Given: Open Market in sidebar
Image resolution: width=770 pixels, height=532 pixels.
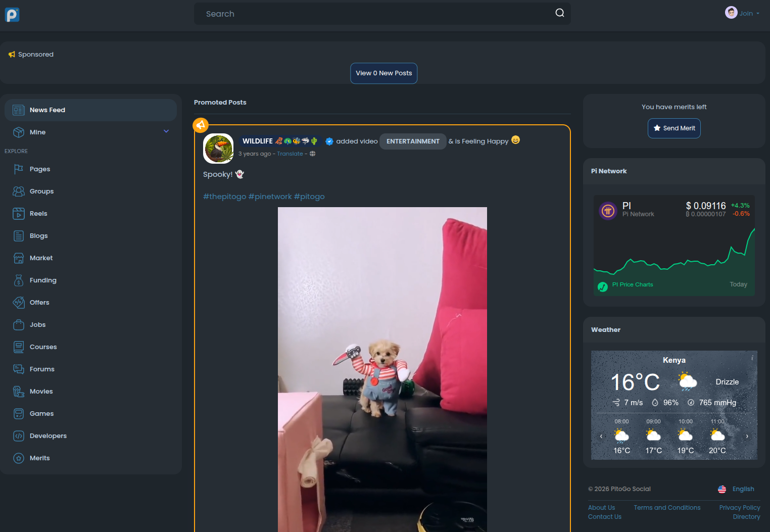Looking at the screenshot, I should 91,258.
